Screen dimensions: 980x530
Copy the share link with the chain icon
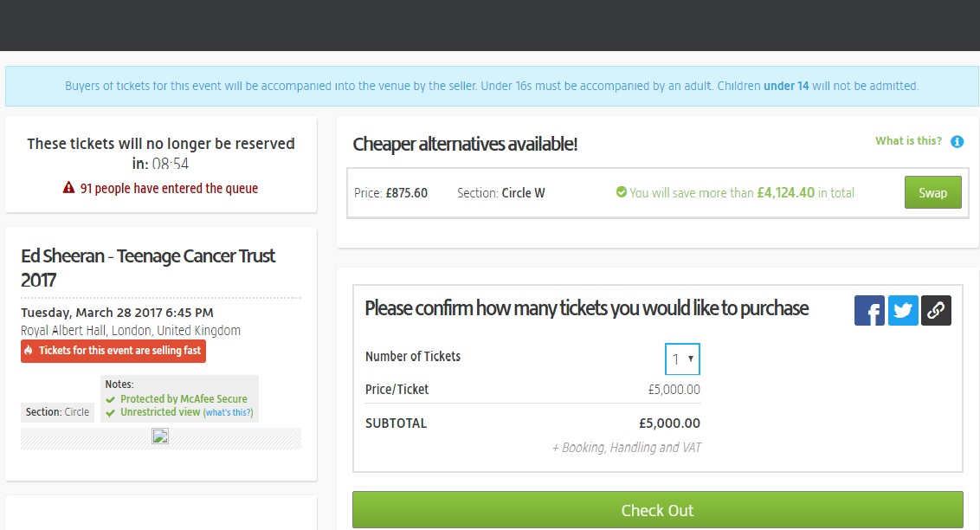click(x=936, y=311)
